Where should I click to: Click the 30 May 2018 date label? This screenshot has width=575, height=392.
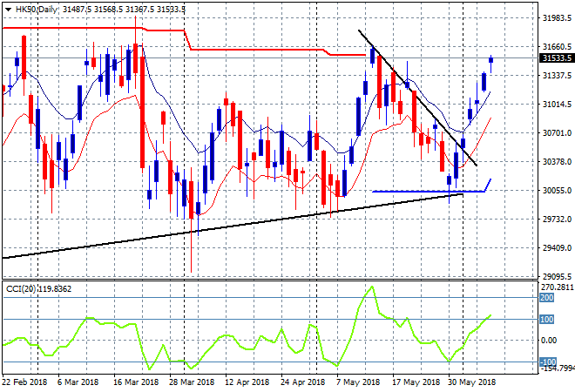point(471,382)
